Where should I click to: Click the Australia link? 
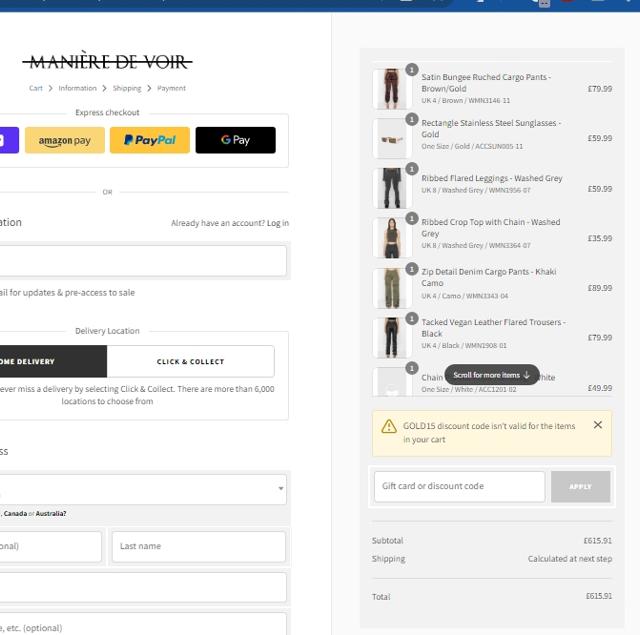point(51,513)
